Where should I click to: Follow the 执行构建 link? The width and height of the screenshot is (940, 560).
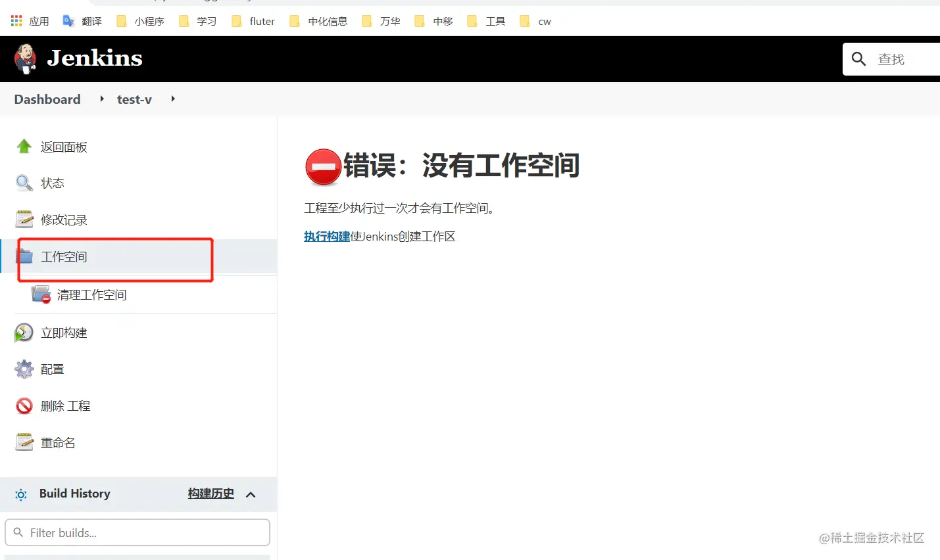pos(327,237)
